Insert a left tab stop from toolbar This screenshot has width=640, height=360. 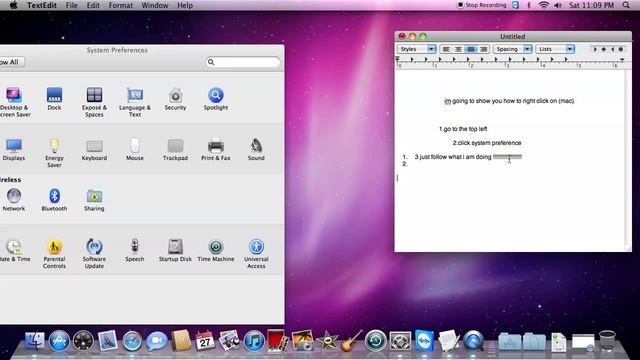point(595,49)
